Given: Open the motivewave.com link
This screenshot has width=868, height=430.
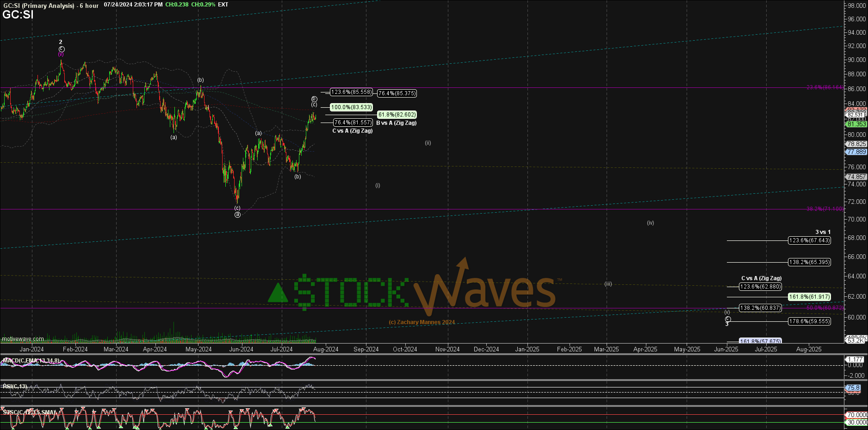Looking at the screenshot, I should pos(23,339).
